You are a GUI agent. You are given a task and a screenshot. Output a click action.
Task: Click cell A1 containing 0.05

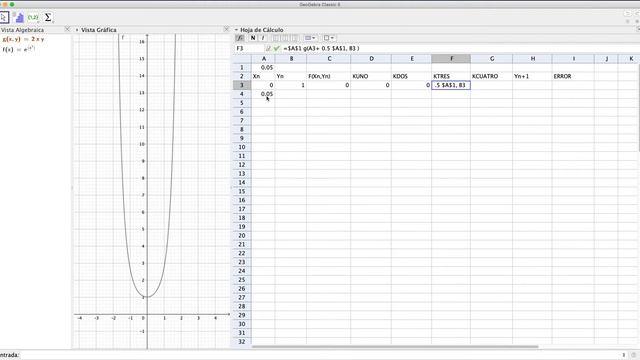click(x=263, y=67)
